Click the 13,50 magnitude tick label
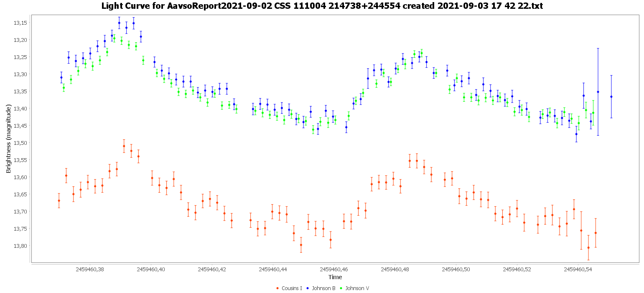Screen dimensions: 644x293 (21, 143)
